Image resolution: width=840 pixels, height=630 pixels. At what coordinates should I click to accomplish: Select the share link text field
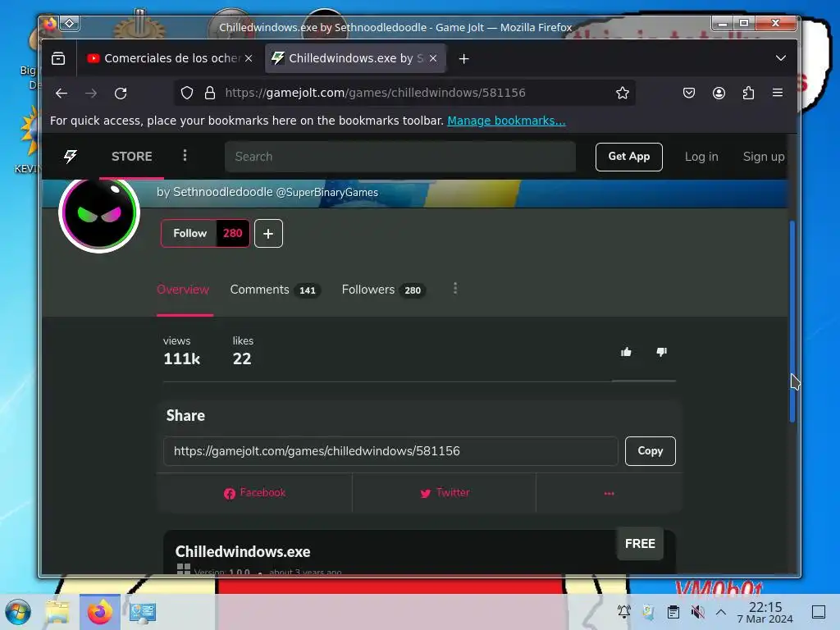tap(390, 451)
